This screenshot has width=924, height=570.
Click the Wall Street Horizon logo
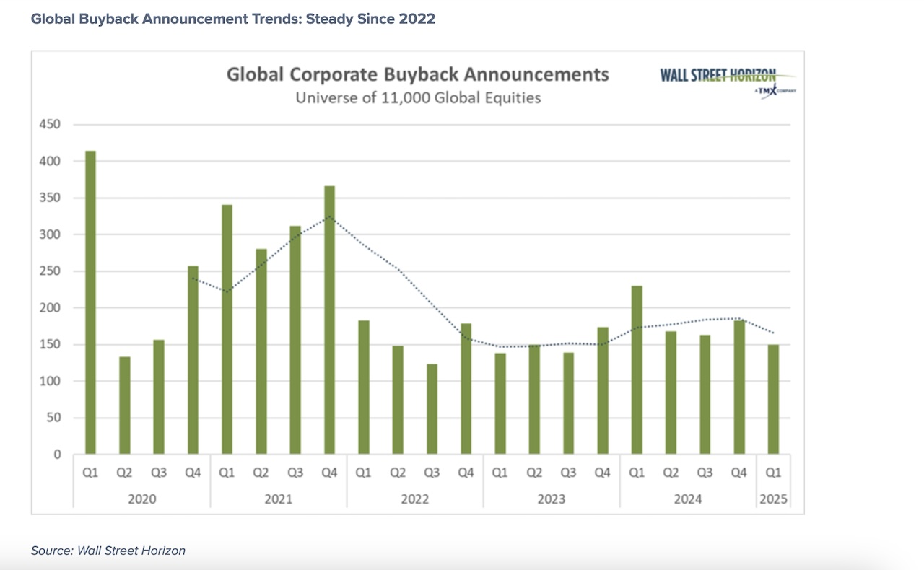717,74
